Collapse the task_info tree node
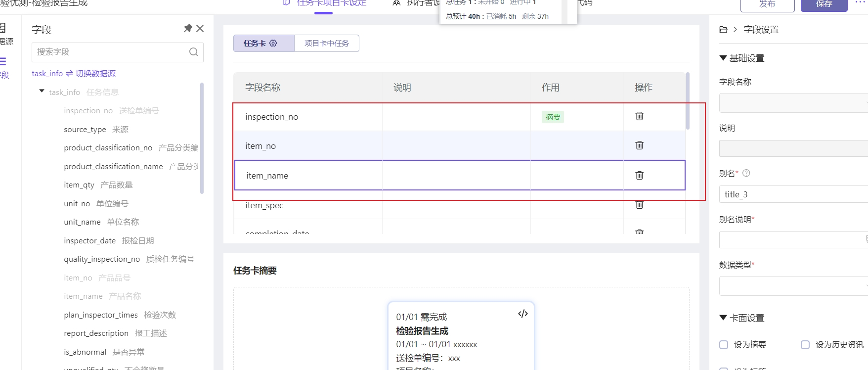 point(42,92)
